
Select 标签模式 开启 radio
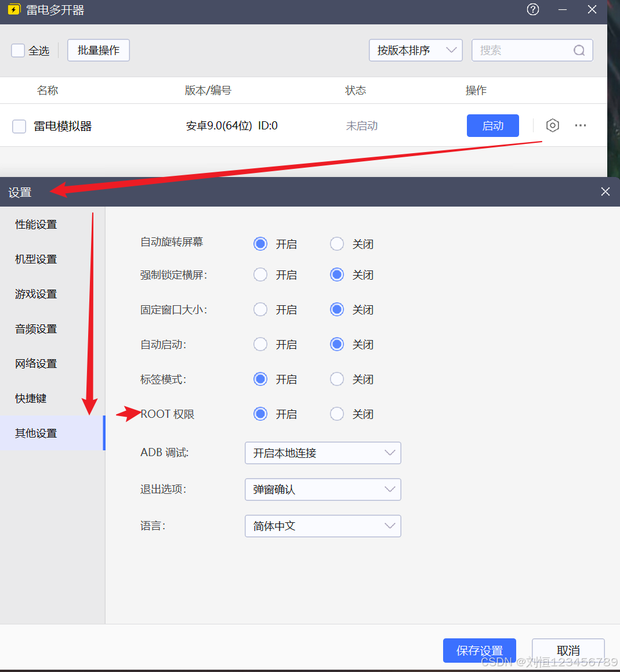(260, 380)
